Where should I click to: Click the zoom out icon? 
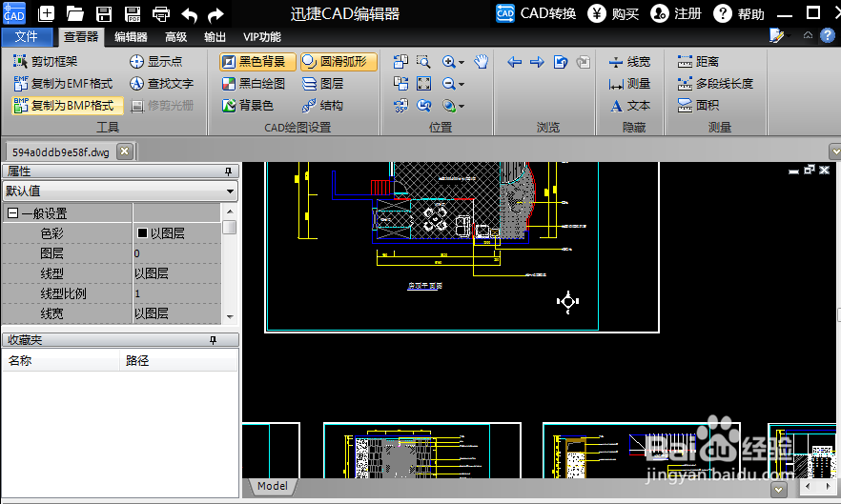click(448, 84)
